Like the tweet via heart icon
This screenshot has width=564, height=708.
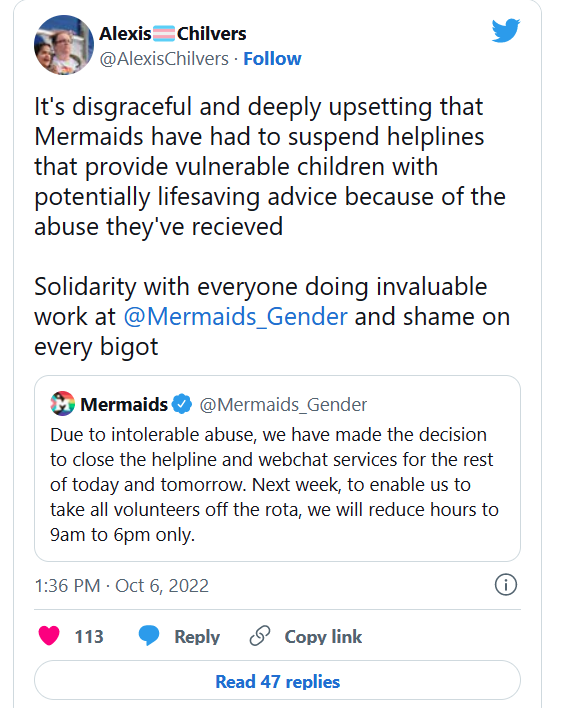click(x=49, y=636)
